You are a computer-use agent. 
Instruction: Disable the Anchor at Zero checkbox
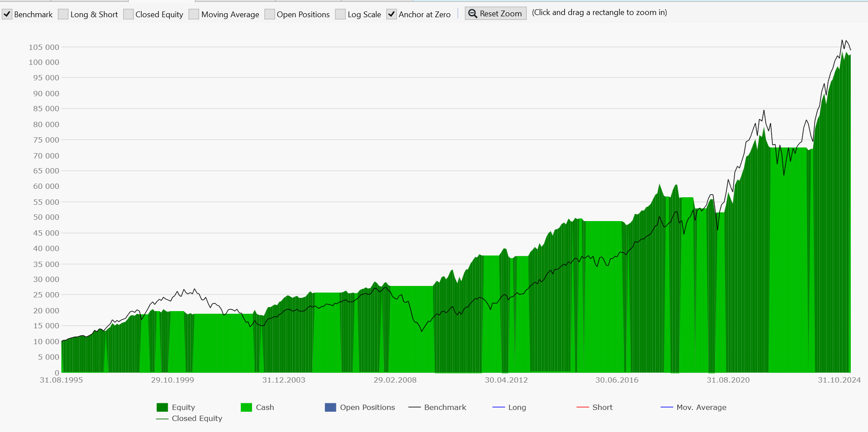pos(392,14)
